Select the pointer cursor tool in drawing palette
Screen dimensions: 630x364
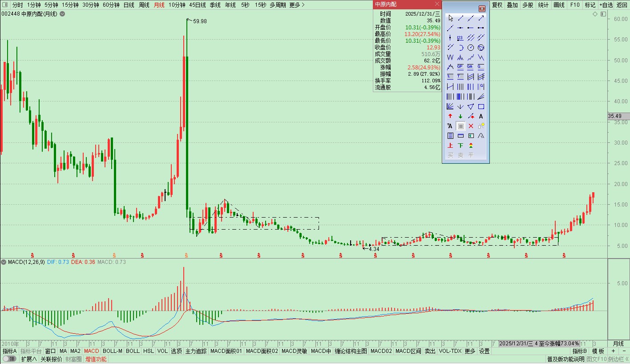tap(450, 18)
